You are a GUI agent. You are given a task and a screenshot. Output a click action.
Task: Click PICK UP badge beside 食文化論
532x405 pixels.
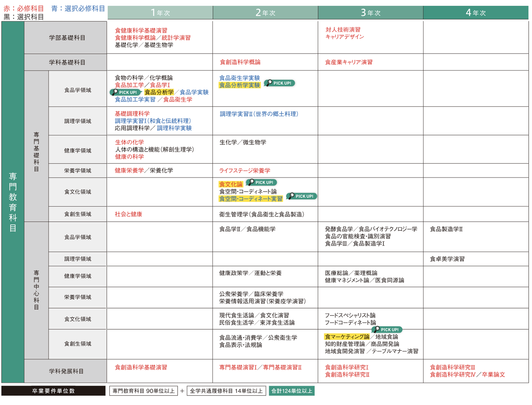tap(261, 182)
